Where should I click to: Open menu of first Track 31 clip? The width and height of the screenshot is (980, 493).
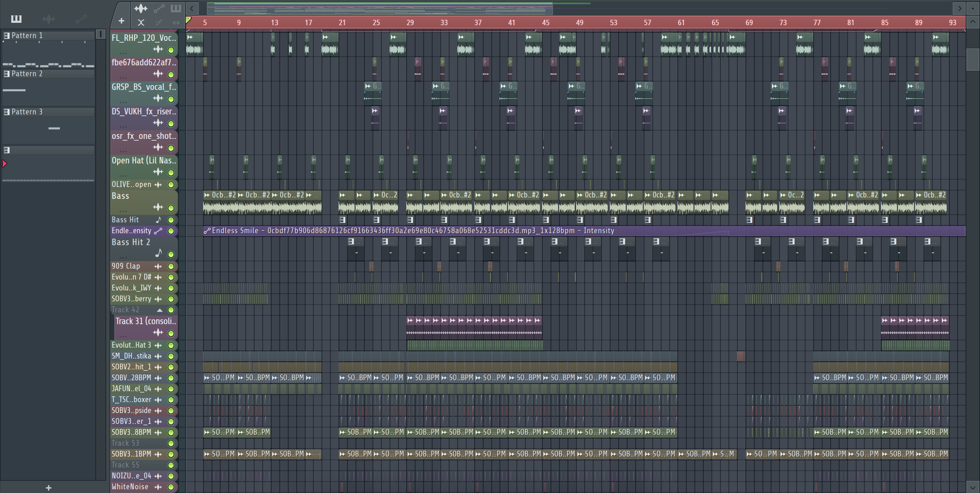[x=410, y=320]
